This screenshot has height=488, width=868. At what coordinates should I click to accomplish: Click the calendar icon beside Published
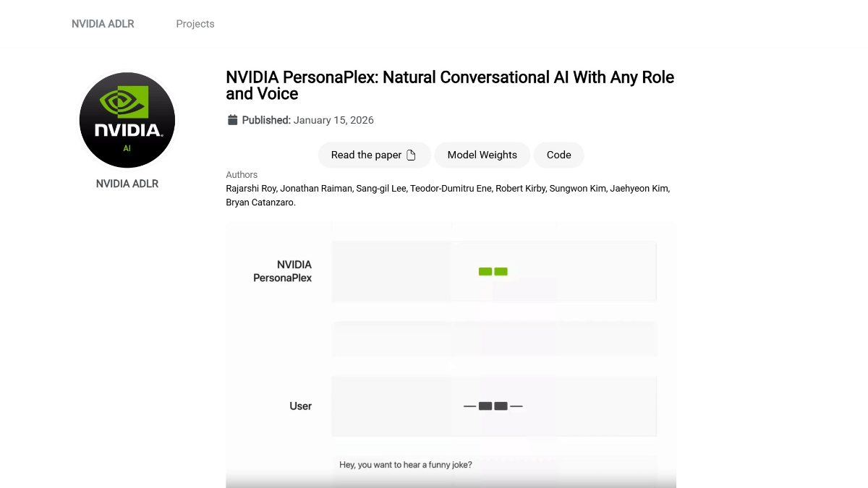pos(232,120)
